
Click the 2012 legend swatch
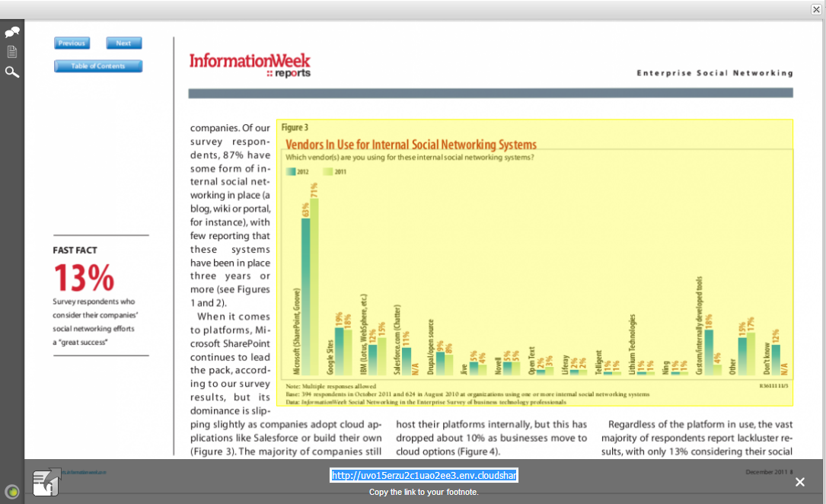click(291, 172)
